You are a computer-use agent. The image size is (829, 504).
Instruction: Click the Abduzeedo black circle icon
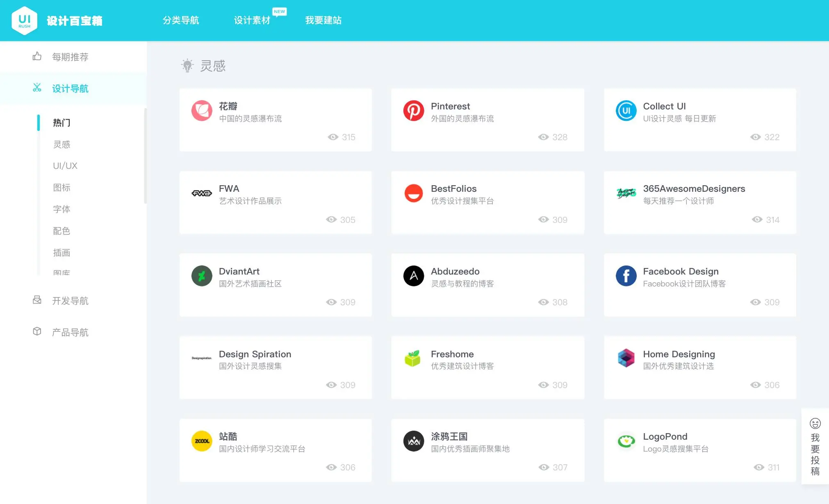(x=413, y=276)
